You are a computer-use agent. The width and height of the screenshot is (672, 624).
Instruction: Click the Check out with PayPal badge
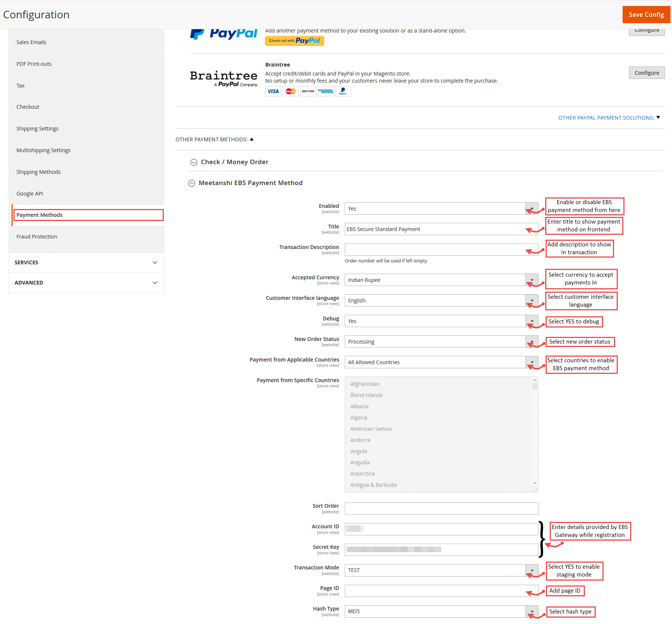tap(294, 40)
